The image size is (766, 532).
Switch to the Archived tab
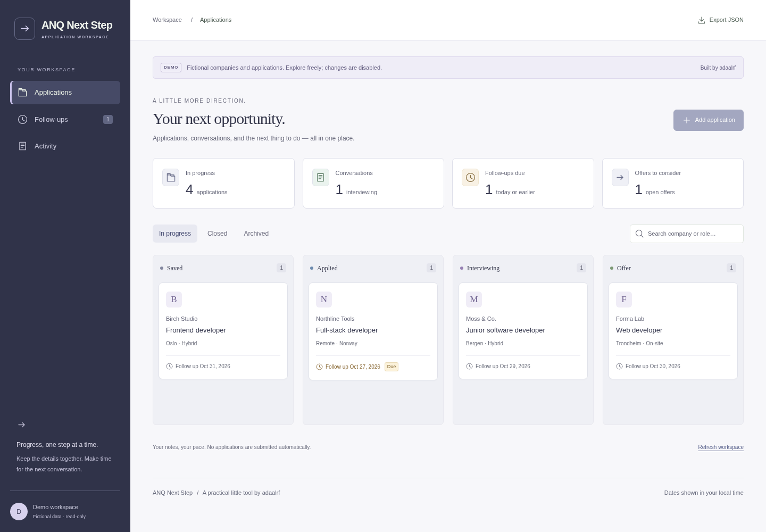256,234
